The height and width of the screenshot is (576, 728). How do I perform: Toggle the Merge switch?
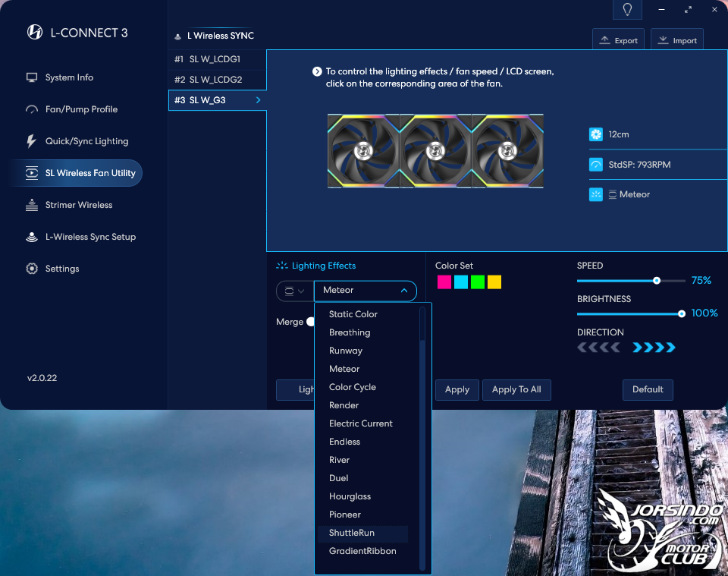[x=311, y=322]
